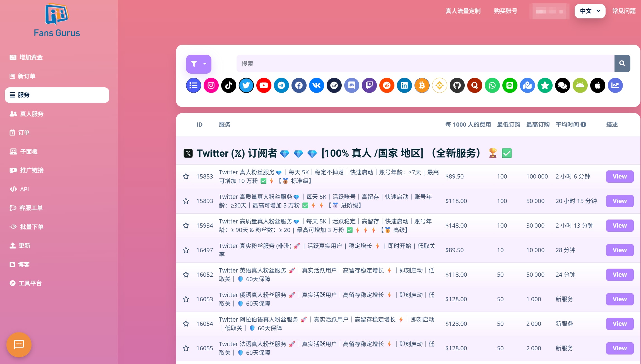Viewport: 641px width, 364px height.
Task: Click View for service 16497
Action: 620,250
